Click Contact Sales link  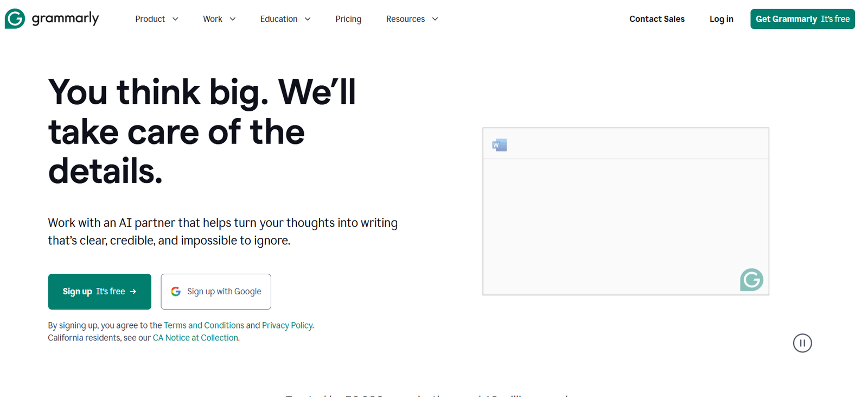pyautogui.click(x=656, y=19)
